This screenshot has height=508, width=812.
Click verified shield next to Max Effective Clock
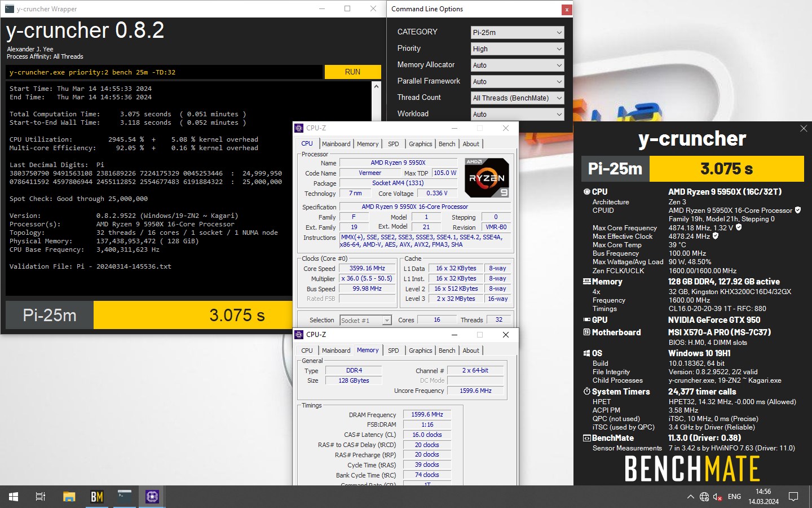[715, 236]
